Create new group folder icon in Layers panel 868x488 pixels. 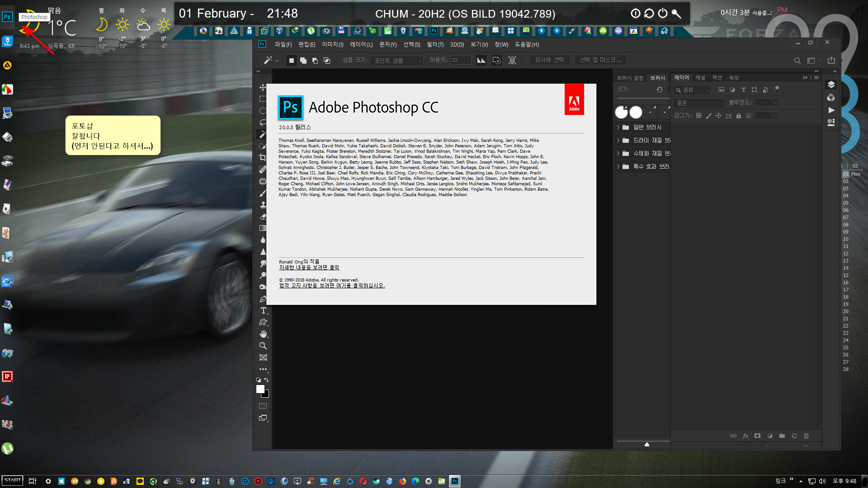click(782, 436)
